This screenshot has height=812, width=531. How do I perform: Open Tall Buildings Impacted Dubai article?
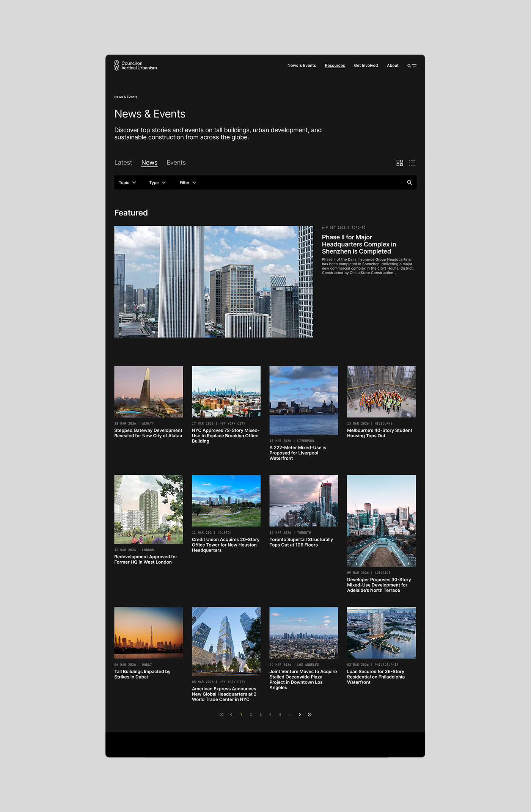[x=142, y=674]
